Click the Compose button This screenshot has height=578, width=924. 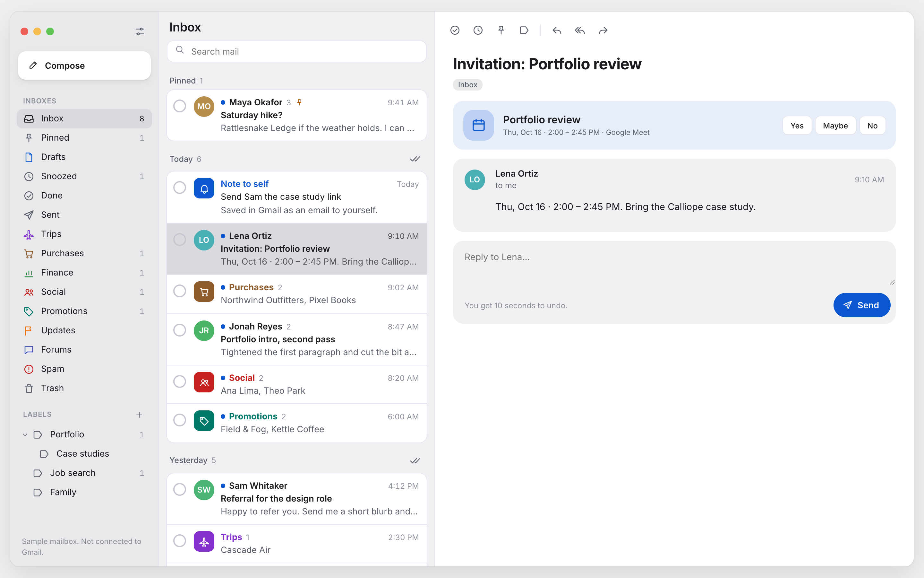point(84,66)
